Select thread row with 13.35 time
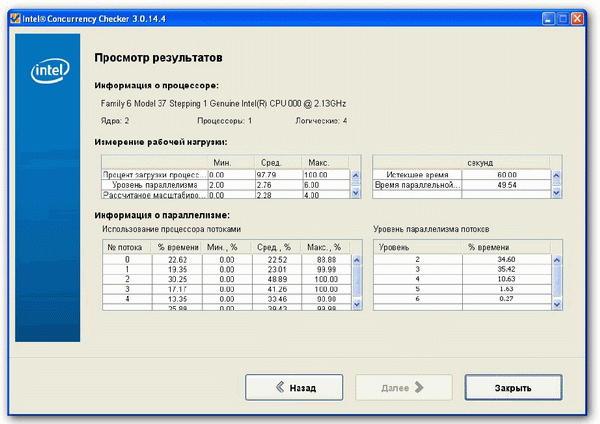 [x=227, y=299]
